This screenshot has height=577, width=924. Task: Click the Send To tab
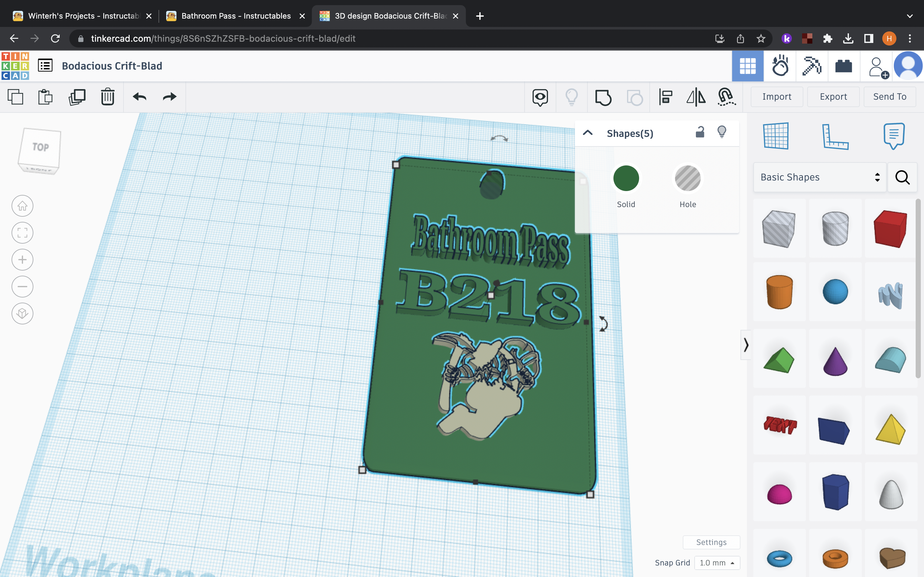tap(890, 96)
